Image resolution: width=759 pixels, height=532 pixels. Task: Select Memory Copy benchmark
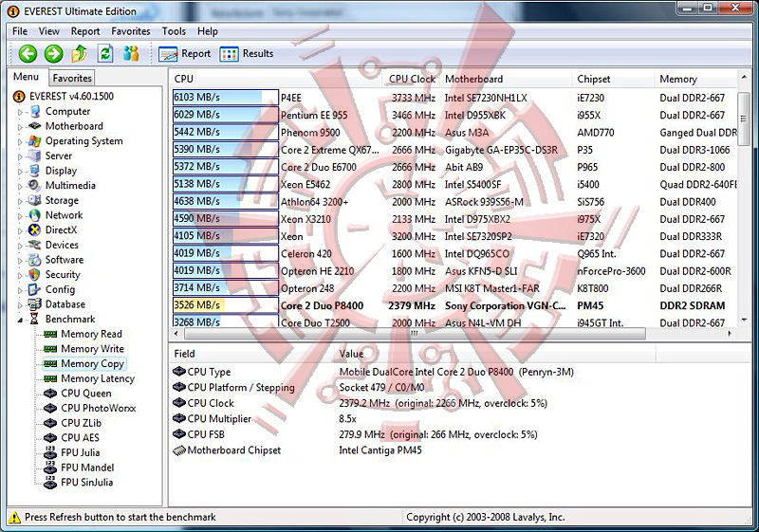[x=92, y=364]
